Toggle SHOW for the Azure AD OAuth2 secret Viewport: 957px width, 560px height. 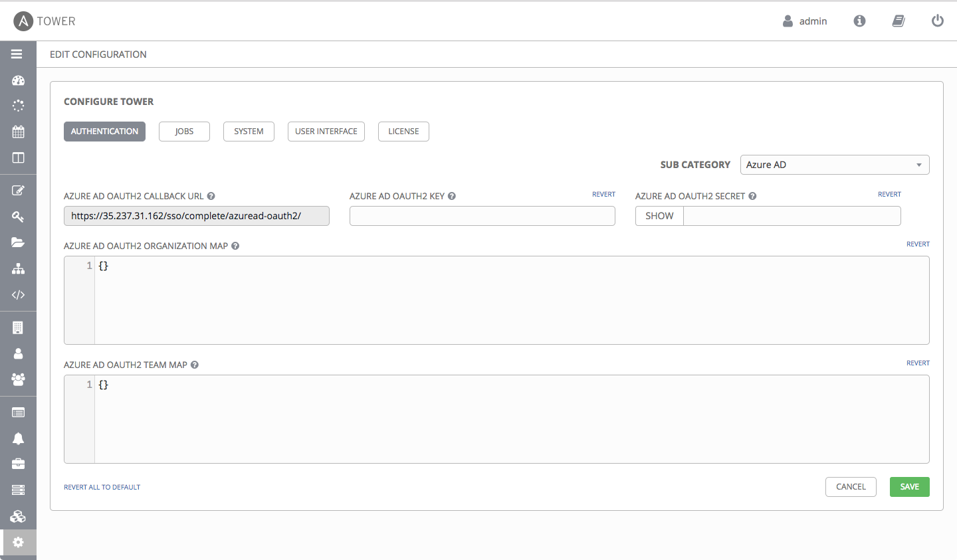click(659, 216)
